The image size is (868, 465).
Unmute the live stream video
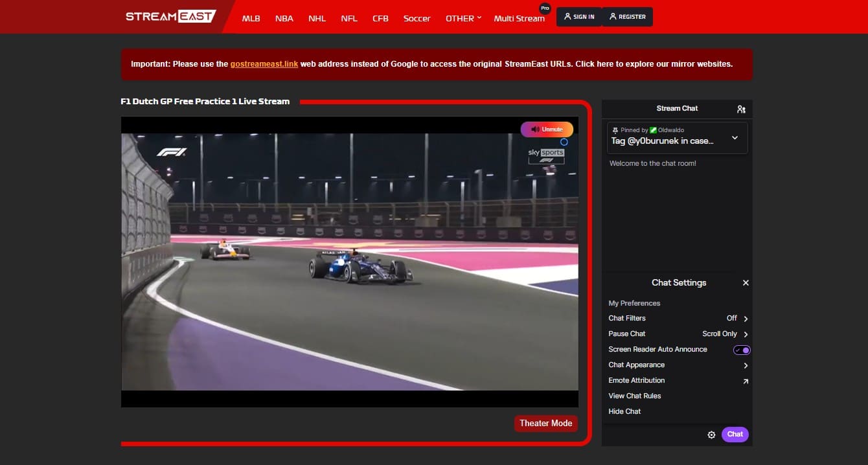[x=547, y=130]
